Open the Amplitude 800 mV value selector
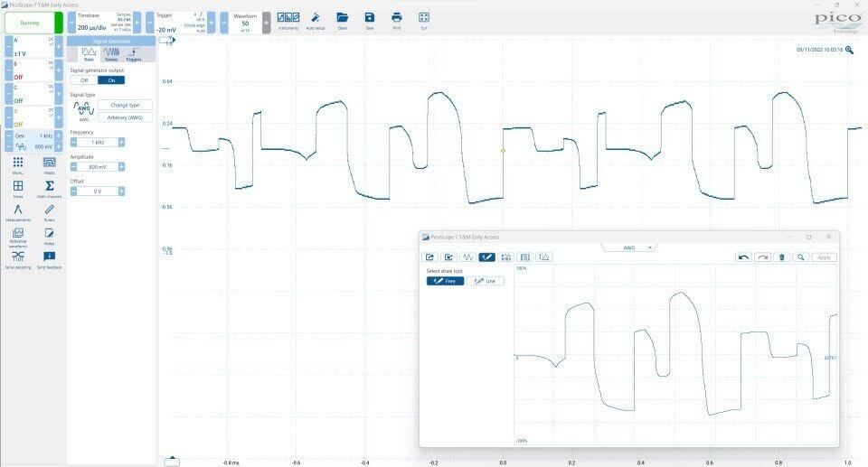This screenshot has width=868, height=467. (98, 167)
